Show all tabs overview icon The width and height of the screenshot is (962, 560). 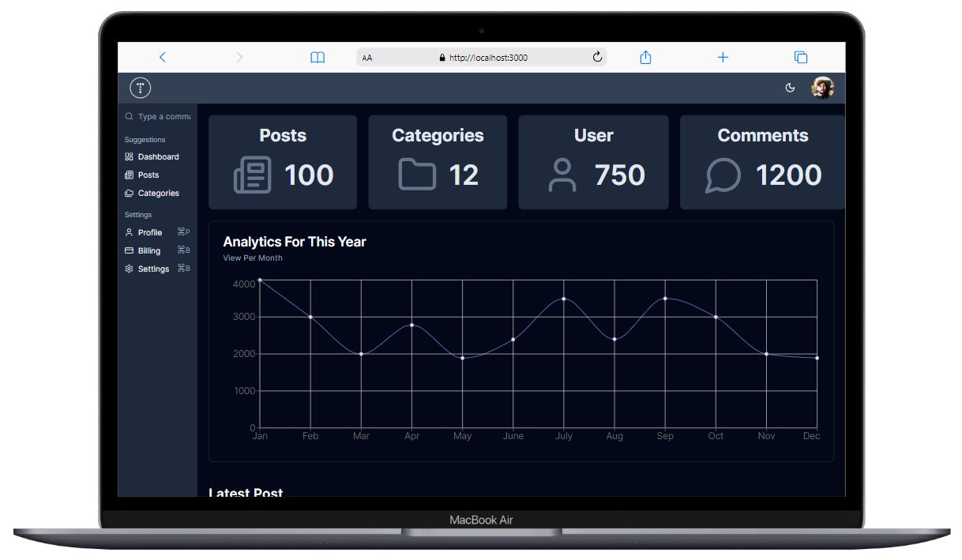[x=800, y=57]
